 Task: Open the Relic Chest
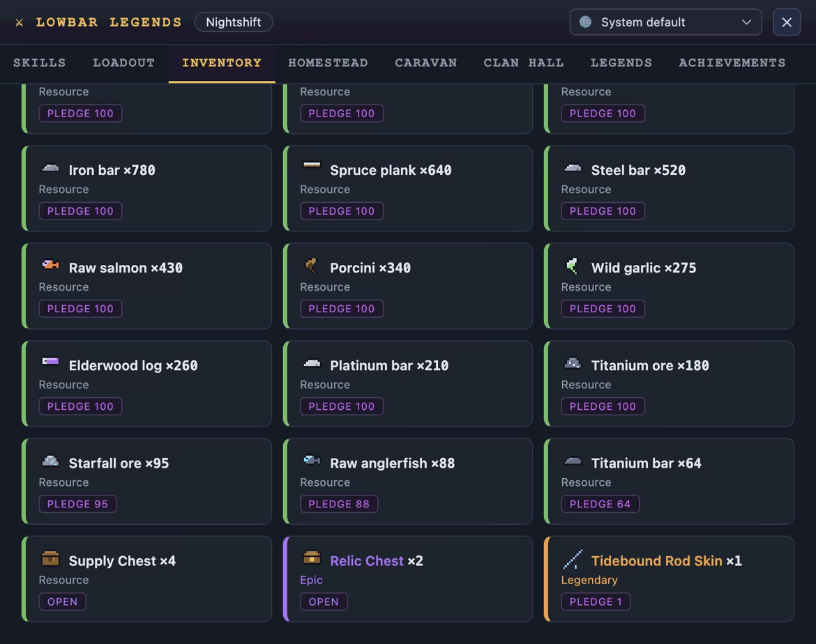(324, 602)
